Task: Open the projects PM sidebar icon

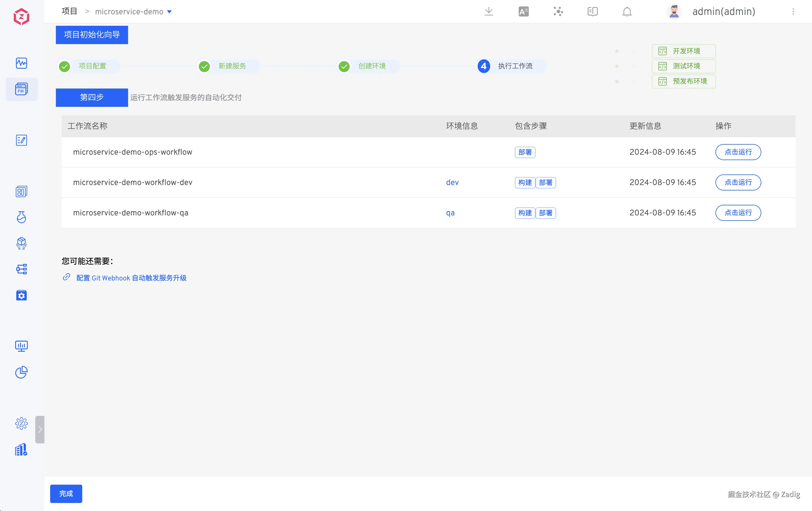Action: coord(21,89)
